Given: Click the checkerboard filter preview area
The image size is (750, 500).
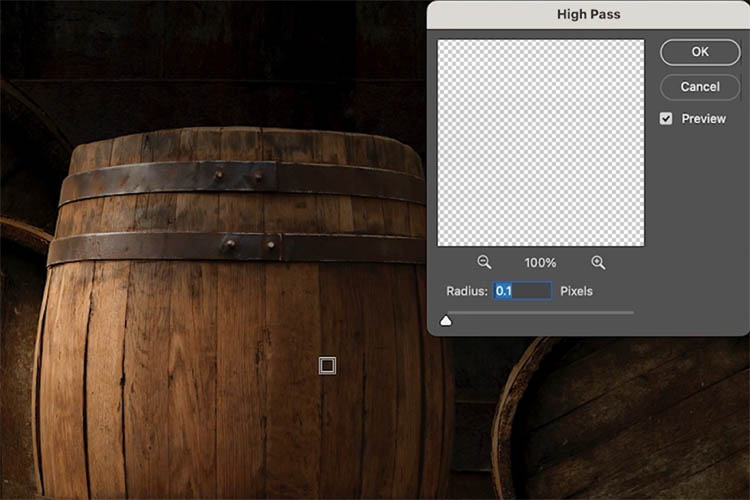Looking at the screenshot, I should pyautogui.click(x=540, y=142).
